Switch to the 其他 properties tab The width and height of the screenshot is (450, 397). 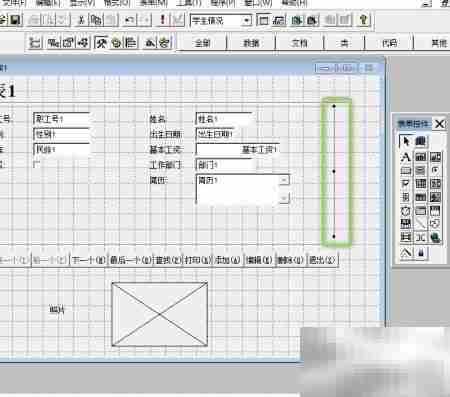coord(438,43)
